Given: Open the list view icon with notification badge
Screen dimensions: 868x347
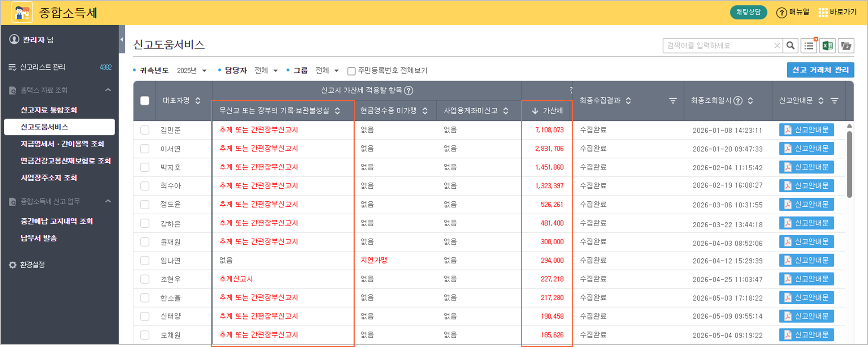Looking at the screenshot, I should [x=809, y=46].
